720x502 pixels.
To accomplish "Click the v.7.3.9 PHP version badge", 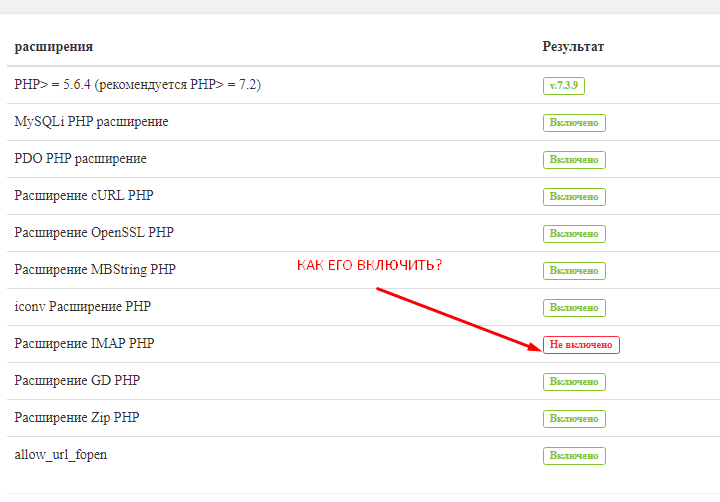I will click(564, 86).
